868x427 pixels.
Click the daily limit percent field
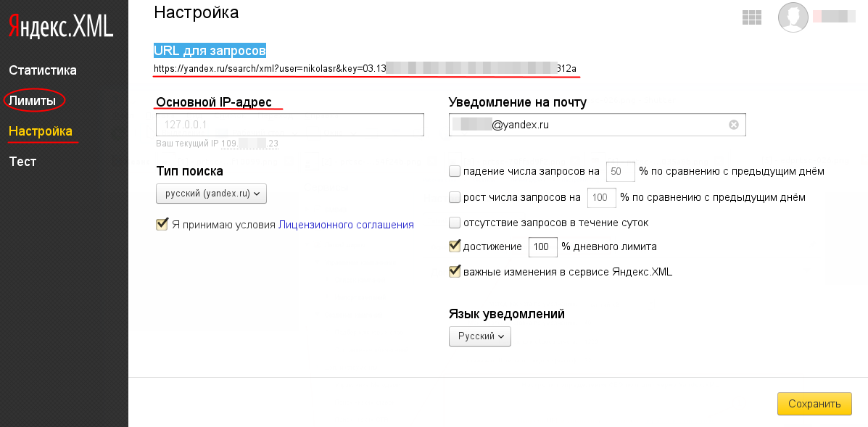(x=542, y=246)
